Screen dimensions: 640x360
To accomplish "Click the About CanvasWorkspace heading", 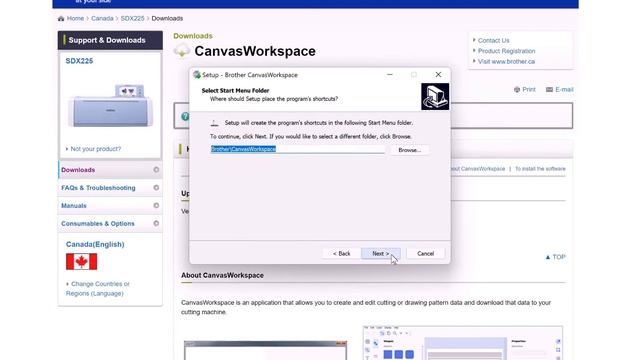I will tap(222, 276).
